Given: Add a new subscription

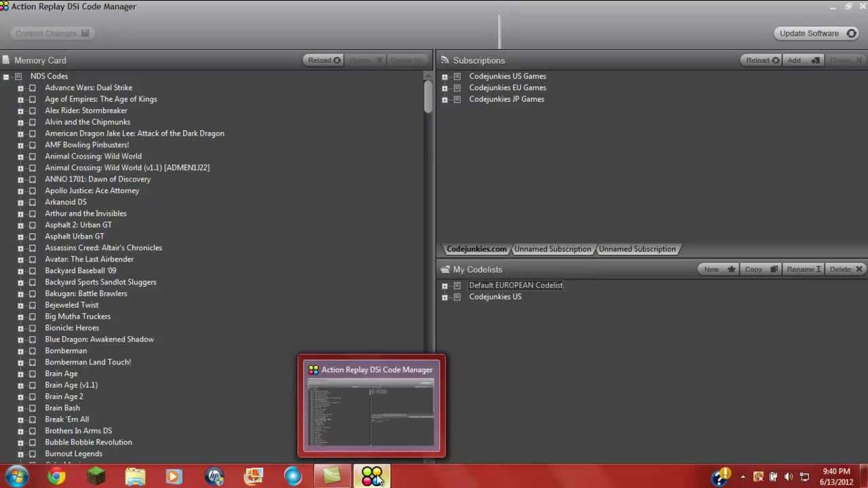Looking at the screenshot, I should coord(803,60).
